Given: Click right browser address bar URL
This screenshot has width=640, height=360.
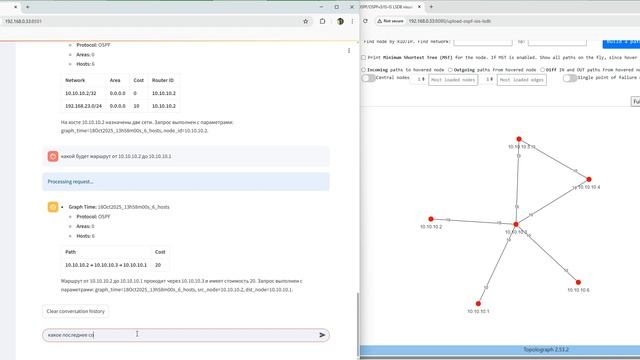Looking at the screenshot, I should pyautogui.click(x=450, y=21).
